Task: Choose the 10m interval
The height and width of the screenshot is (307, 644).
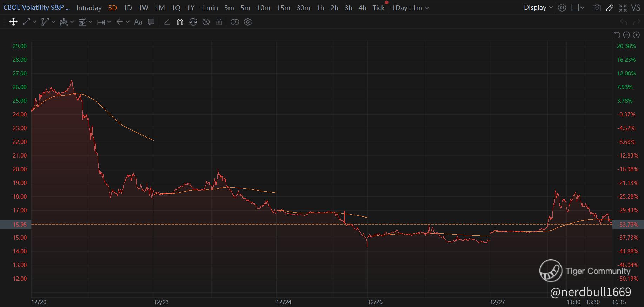Action: (263, 8)
